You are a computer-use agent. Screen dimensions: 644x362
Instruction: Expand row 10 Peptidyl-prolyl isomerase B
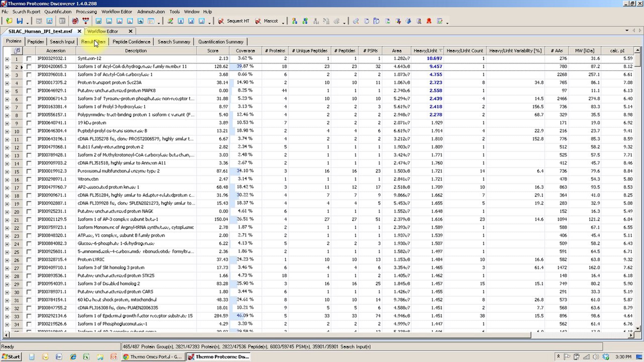point(7,131)
